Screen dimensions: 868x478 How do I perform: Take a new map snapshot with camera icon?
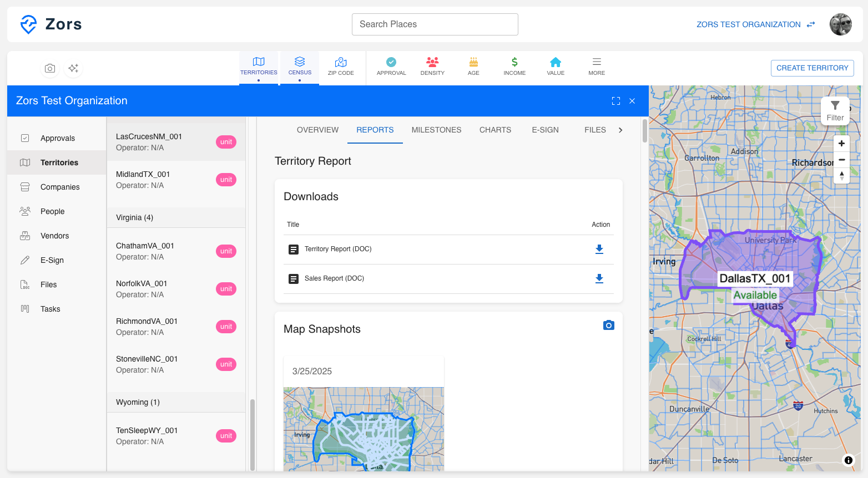[608, 325]
